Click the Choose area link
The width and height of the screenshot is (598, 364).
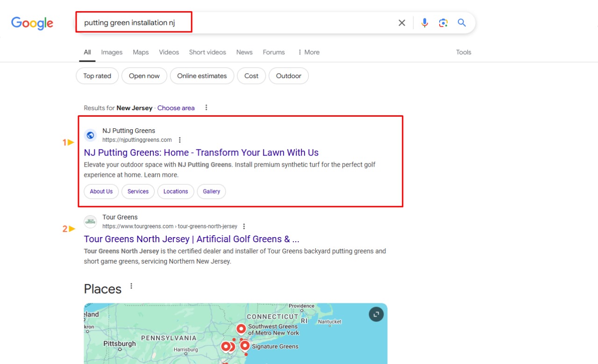tap(176, 108)
